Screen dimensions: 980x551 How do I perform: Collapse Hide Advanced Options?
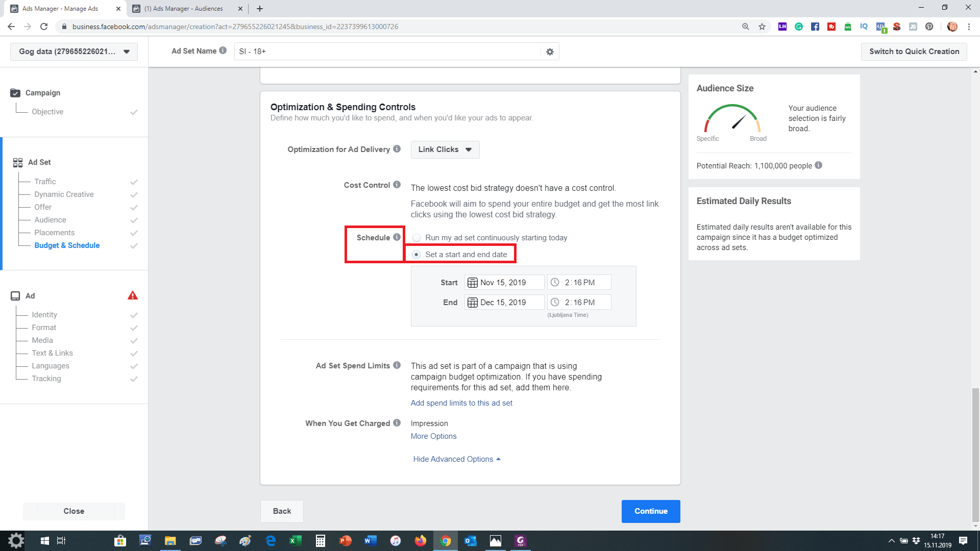[x=456, y=459]
